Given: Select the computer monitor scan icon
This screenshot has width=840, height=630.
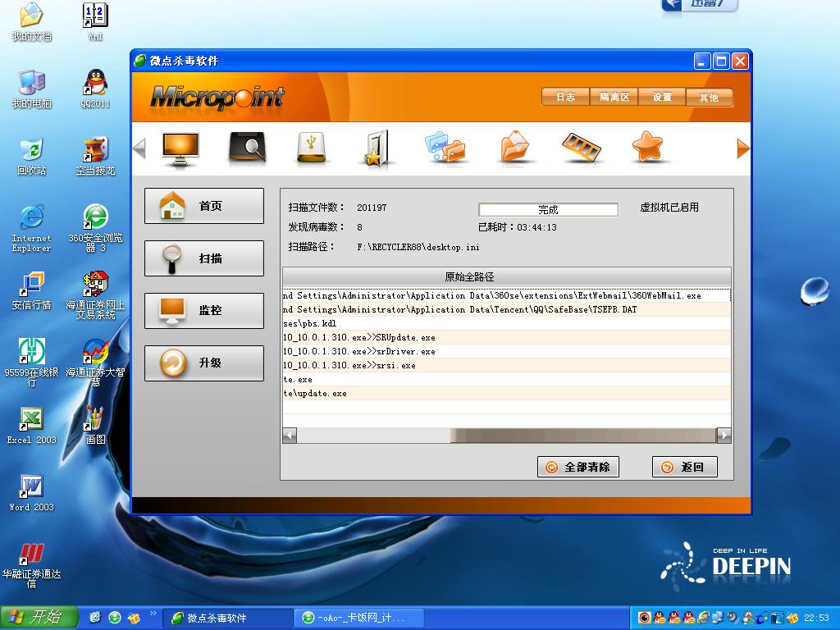Looking at the screenshot, I should [180, 148].
